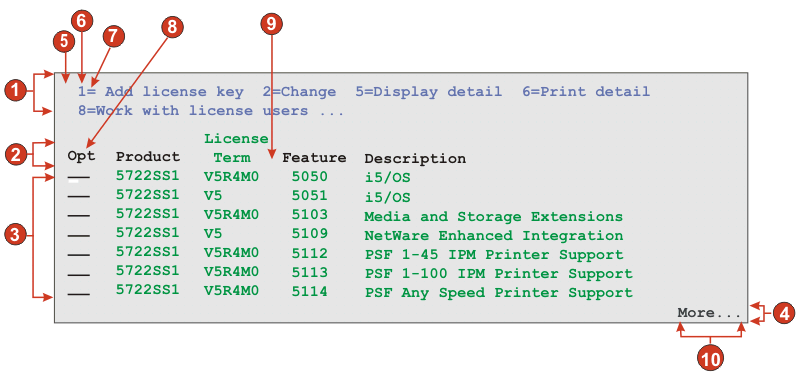Click the 'More...' indicator at the bottom right
This screenshot has width=800, height=378.
click(709, 313)
